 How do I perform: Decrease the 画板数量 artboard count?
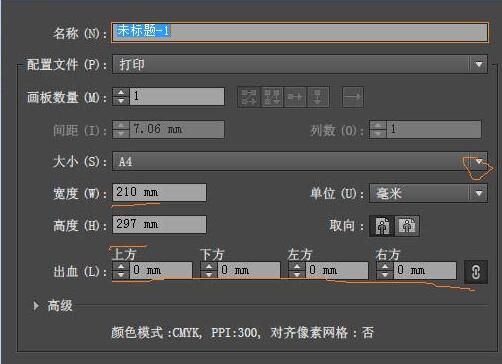[121, 101]
